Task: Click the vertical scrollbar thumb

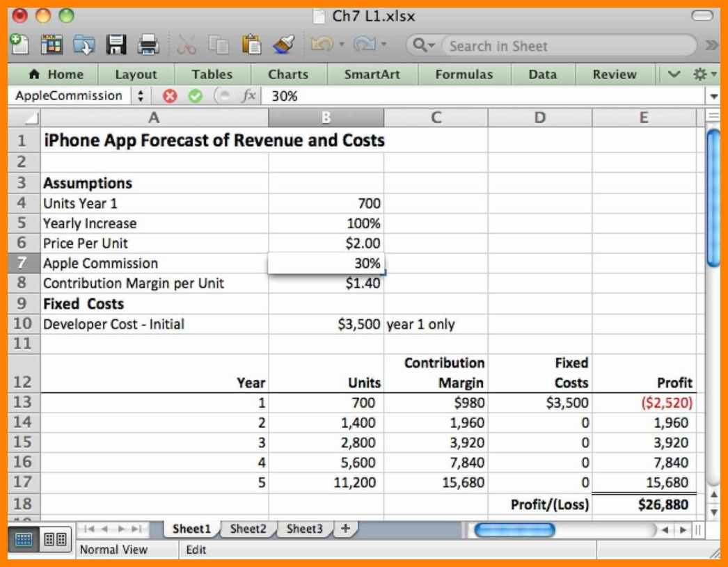Action: coord(713,198)
